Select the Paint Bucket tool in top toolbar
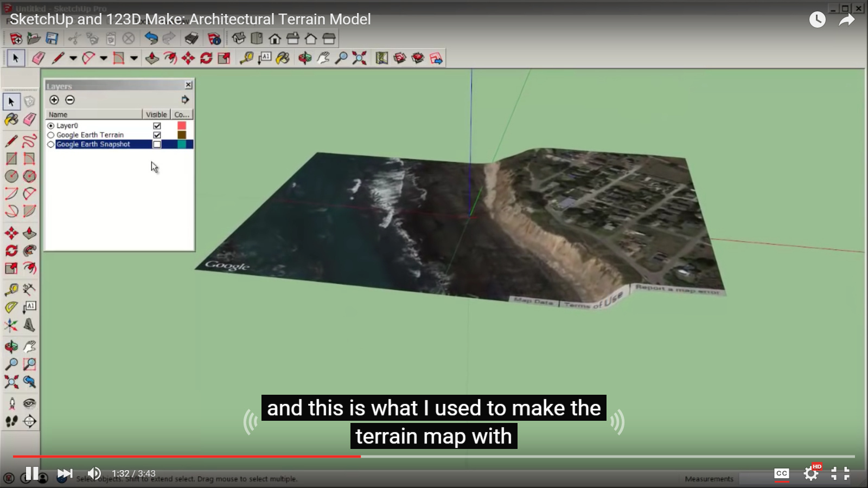The height and width of the screenshot is (488, 868). click(x=283, y=58)
